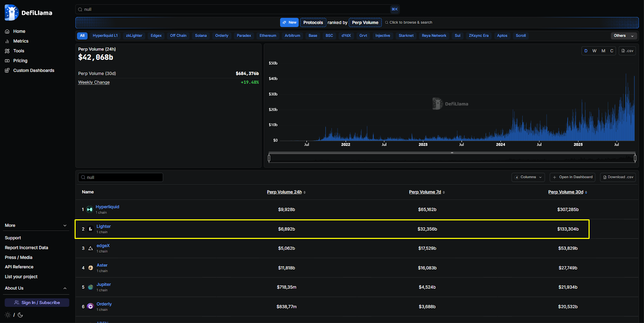The image size is (644, 323).
Task: Select the Solana chain tab
Action: 200,36
